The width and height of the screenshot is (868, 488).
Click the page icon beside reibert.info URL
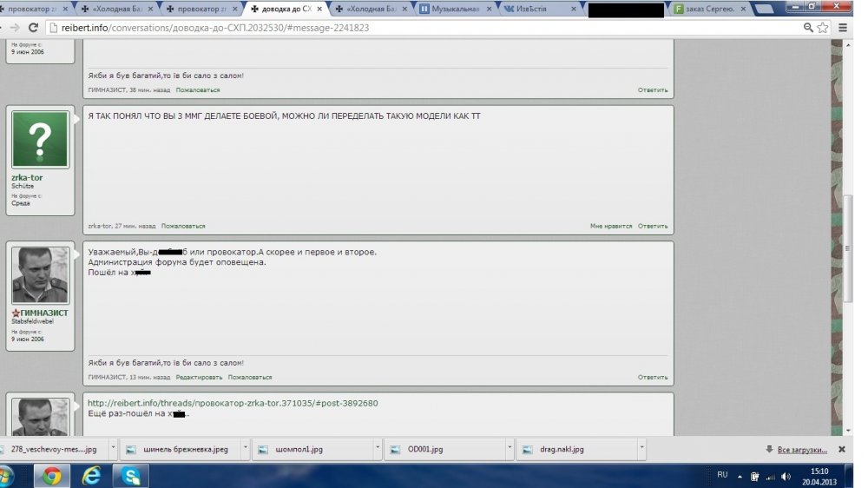coord(53,28)
